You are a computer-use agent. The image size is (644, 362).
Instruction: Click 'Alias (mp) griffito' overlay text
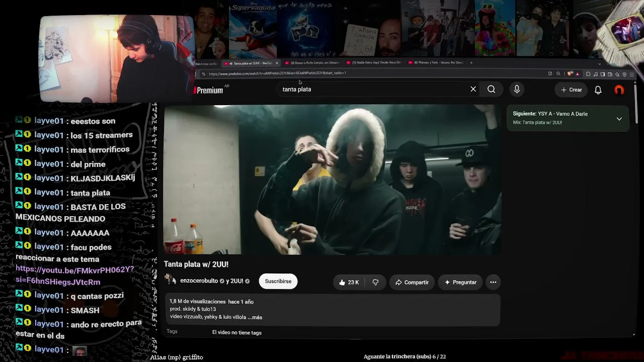pyautogui.click(x=177, y=357)
